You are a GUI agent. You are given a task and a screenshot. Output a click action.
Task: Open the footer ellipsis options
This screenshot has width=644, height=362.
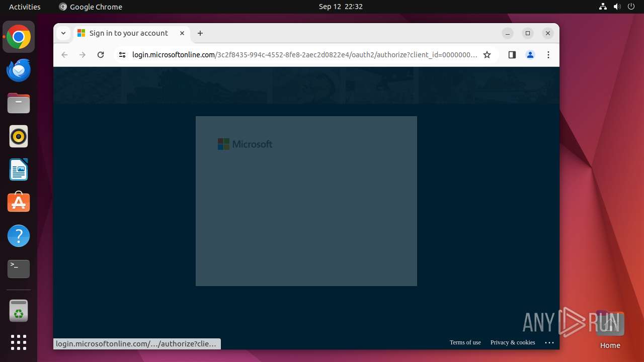click(549, 342)
